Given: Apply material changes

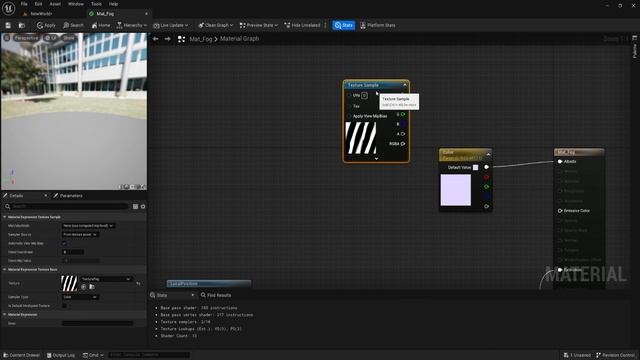Looking at the screenshot, I should 46,25.
